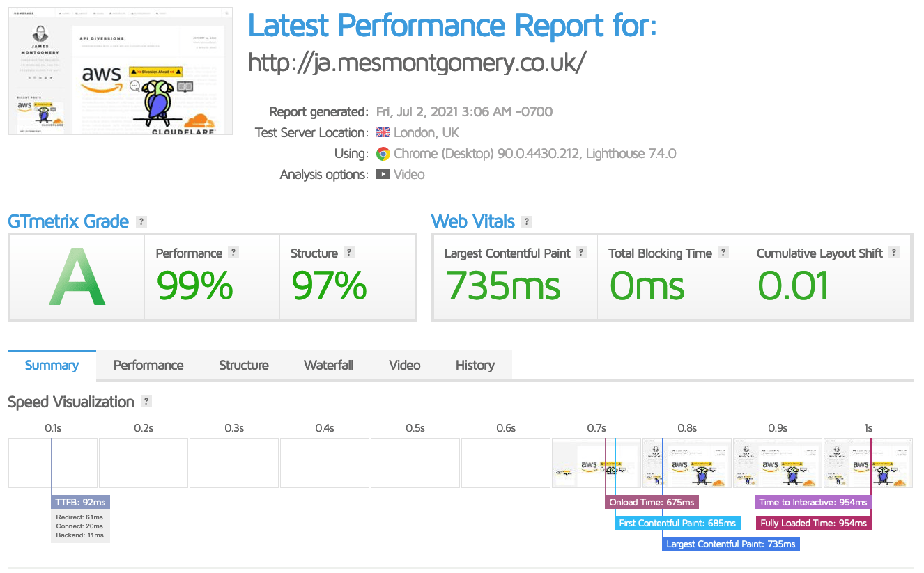Click the Structure score question mark icon
924x573 pixels.
click(348, 252)
